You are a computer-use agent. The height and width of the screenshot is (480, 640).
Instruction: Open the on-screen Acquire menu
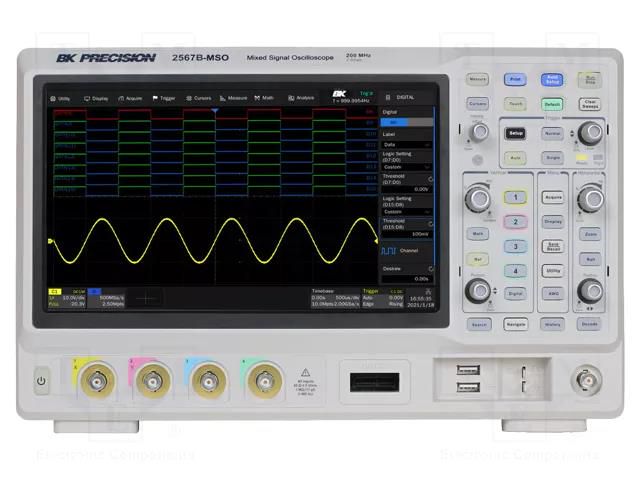coord(130,99)
